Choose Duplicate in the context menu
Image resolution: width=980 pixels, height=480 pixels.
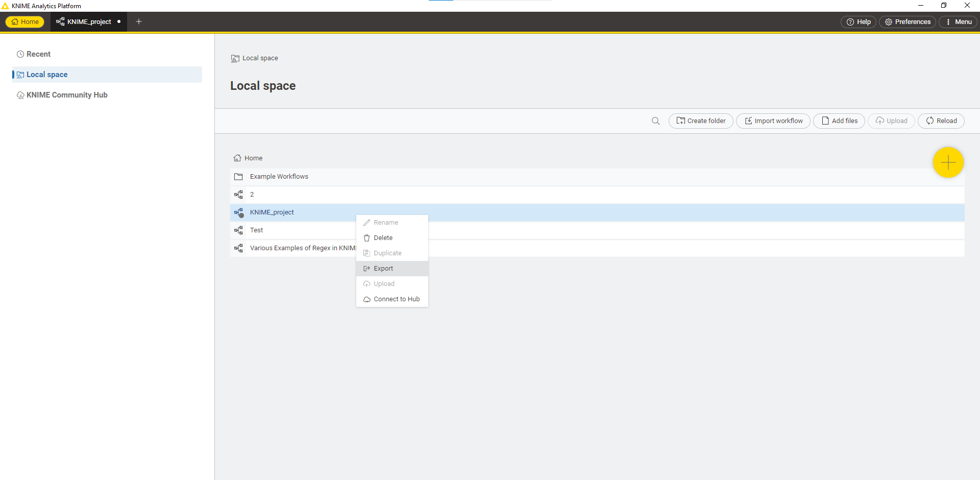(392, 253)
